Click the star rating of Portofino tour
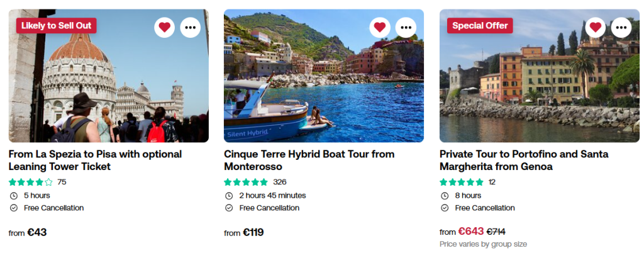Viewport: 644px width, 265px height. (462, 182)
